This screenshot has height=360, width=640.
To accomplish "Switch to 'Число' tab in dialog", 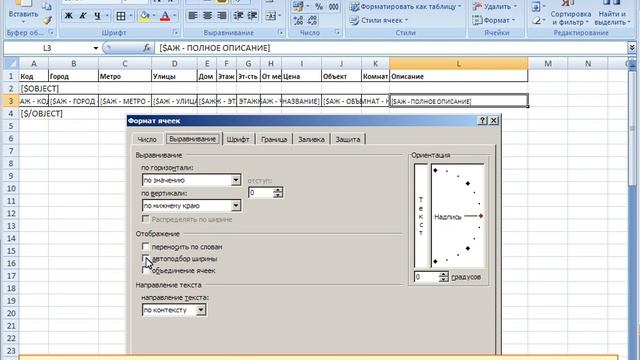I will click(147, 139).
